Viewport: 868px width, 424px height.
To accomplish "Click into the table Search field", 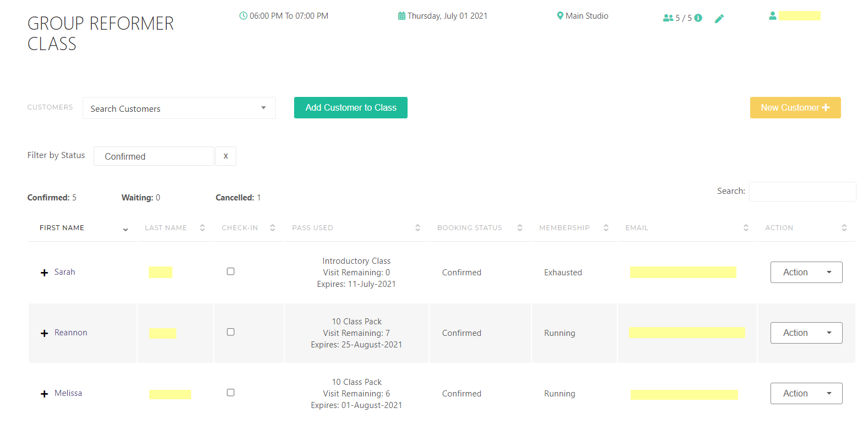I will [802, 192].
